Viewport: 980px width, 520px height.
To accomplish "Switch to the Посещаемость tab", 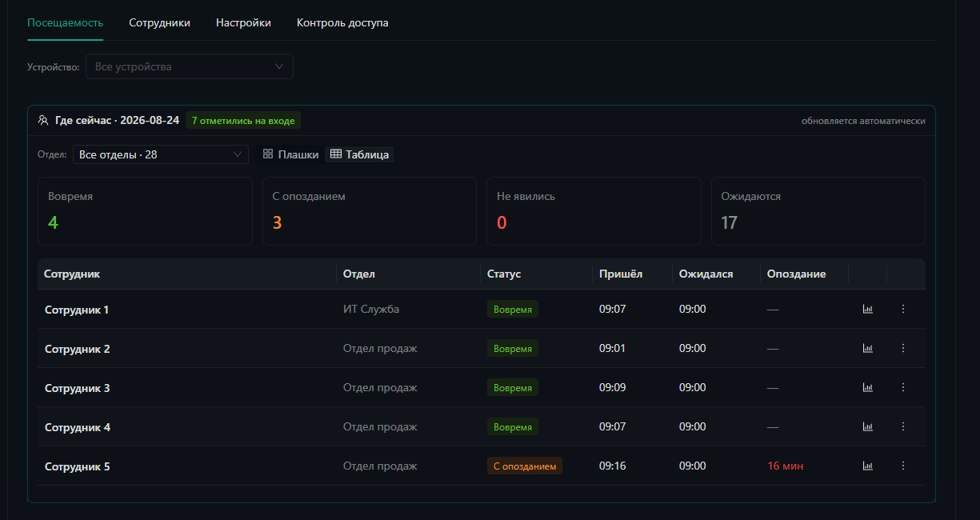I will [65, 23].
